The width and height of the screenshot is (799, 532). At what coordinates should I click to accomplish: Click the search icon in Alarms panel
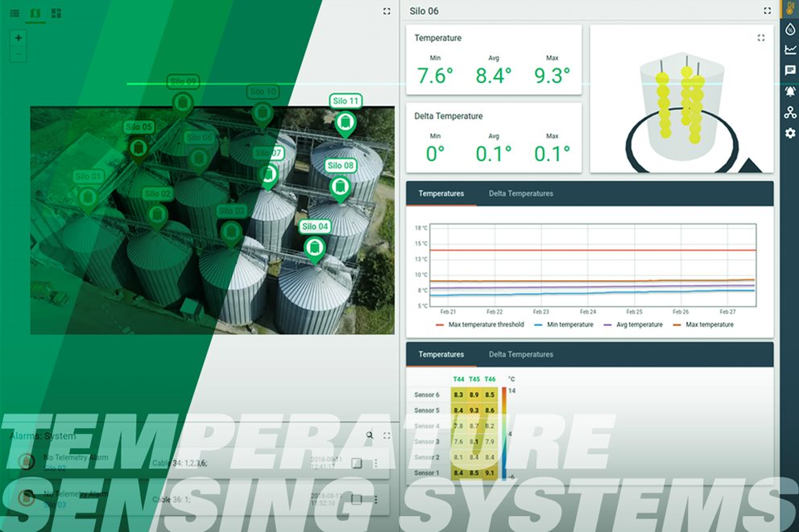(370, 435)
